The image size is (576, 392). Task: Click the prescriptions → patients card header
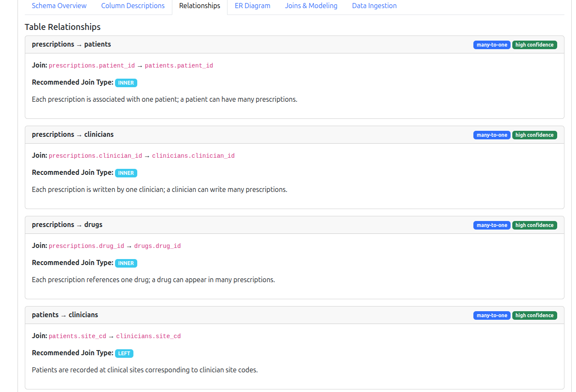(71, 44)
